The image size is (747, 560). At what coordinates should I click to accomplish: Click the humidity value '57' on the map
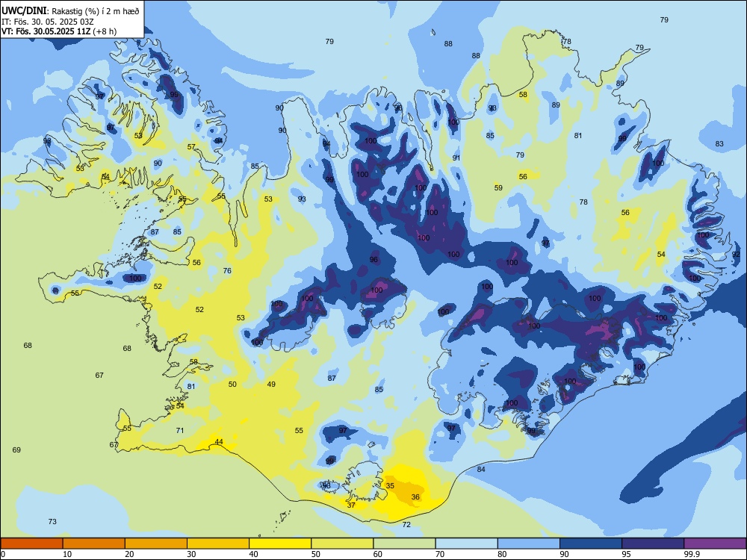point(191,146)
